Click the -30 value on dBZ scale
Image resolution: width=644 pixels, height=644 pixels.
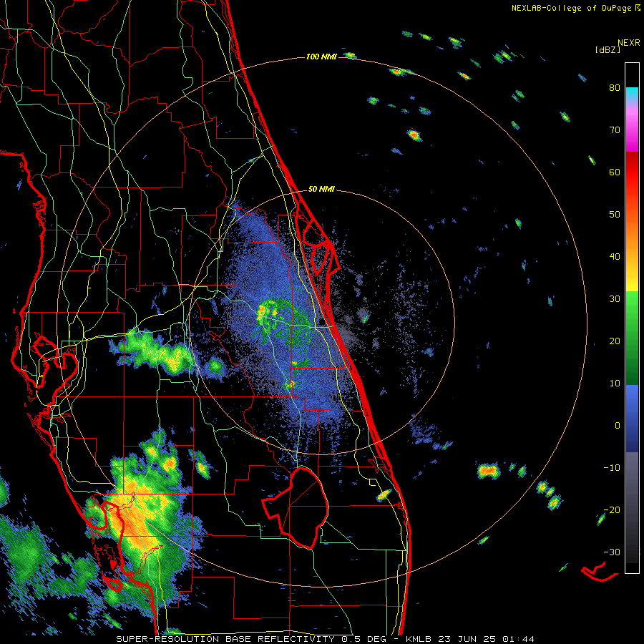click(x=612, y=552)
